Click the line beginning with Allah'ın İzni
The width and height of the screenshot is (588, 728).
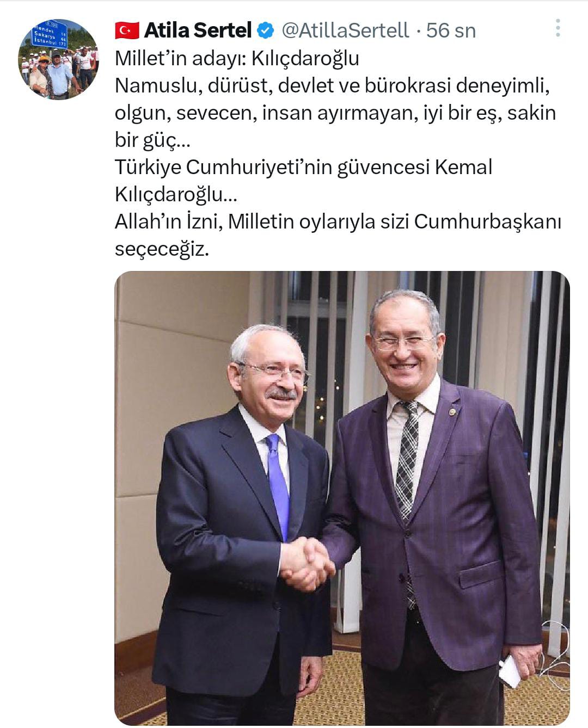point(338,221)
